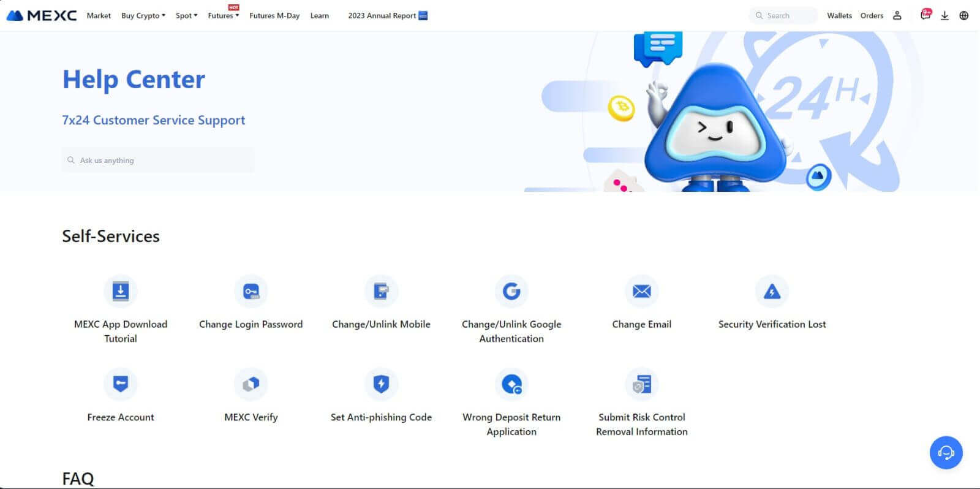The image size is (980, 489).
Task: Select the Change/Unlink Mobile icon
Action: pos(381,291)
